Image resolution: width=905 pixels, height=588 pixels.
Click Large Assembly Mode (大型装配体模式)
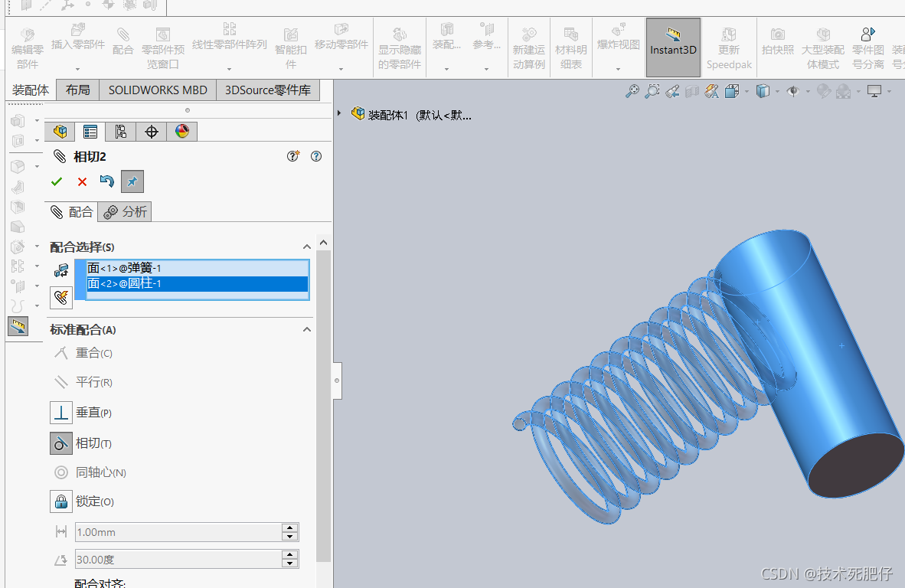point(823,48)
